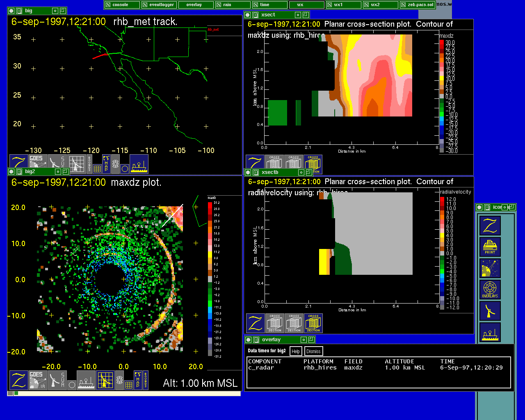Image resolution: width=525 pixels, height=420 pixels.
Task: Click the radialvelocity color scale bar
Action: point(442,253)
